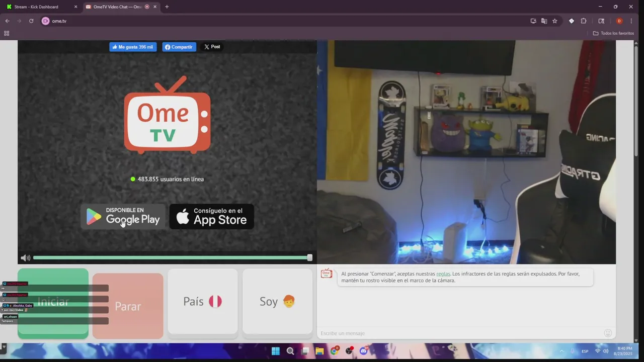Click the microphone icon in the system tray

(573, 351)
